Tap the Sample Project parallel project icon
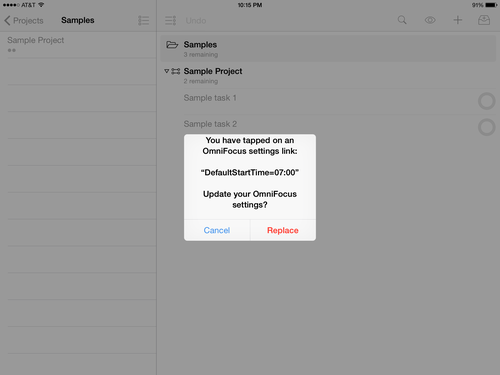Image resolution: width=500 pixels, height=375 pixels. tap(176, 71)
